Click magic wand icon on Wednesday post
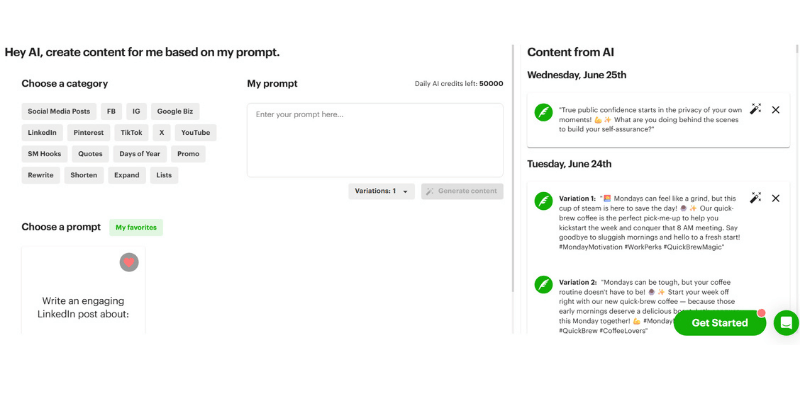This screenshot has width=800, height=400. [755, 109]
